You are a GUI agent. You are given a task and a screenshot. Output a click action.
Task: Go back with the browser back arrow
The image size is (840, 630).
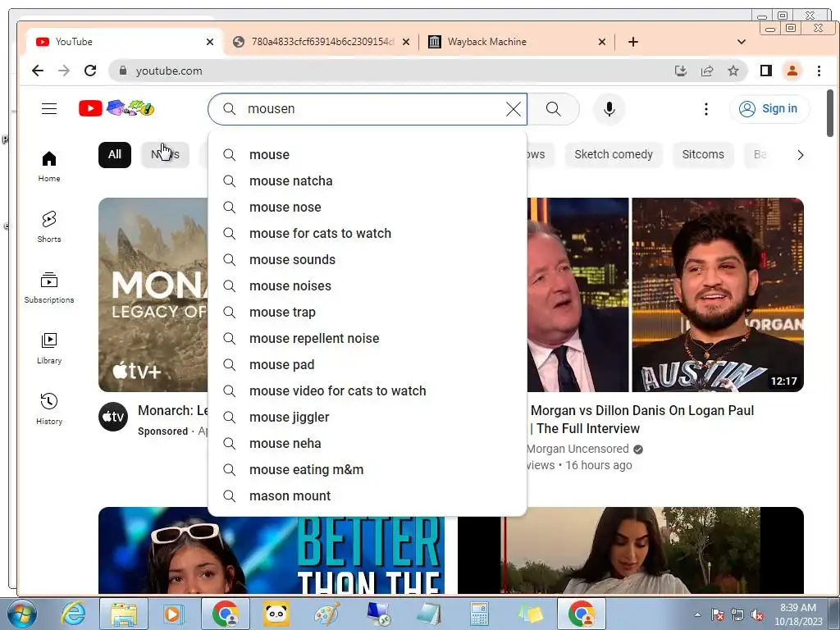(38, 71)
